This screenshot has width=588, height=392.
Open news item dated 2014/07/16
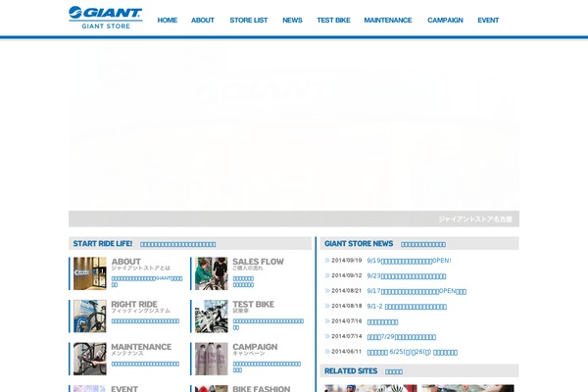click(382, 321)
